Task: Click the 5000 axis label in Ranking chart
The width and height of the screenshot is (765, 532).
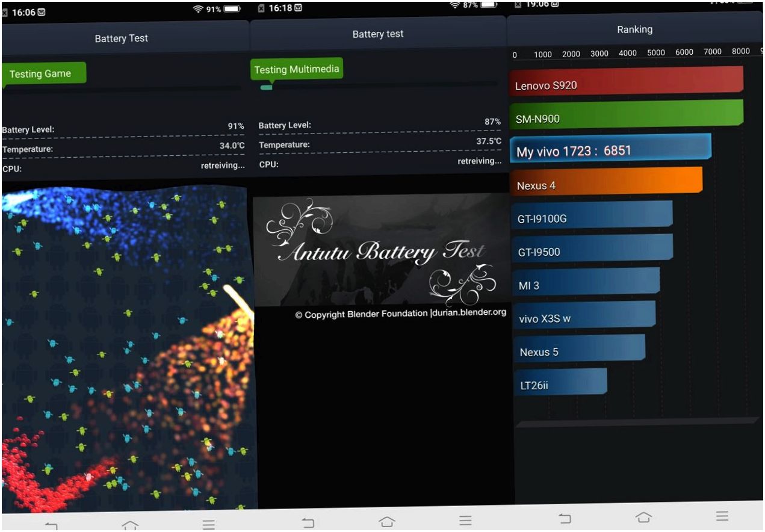Action: tap(656, 53)
